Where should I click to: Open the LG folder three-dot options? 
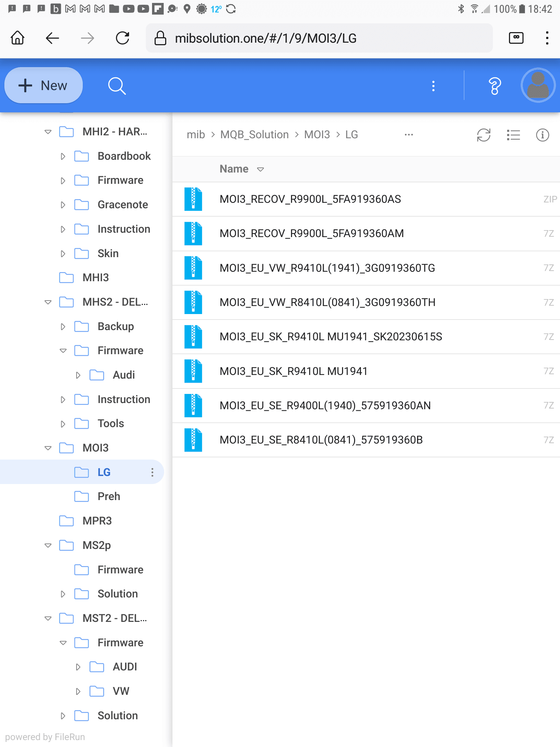[152, 472]
